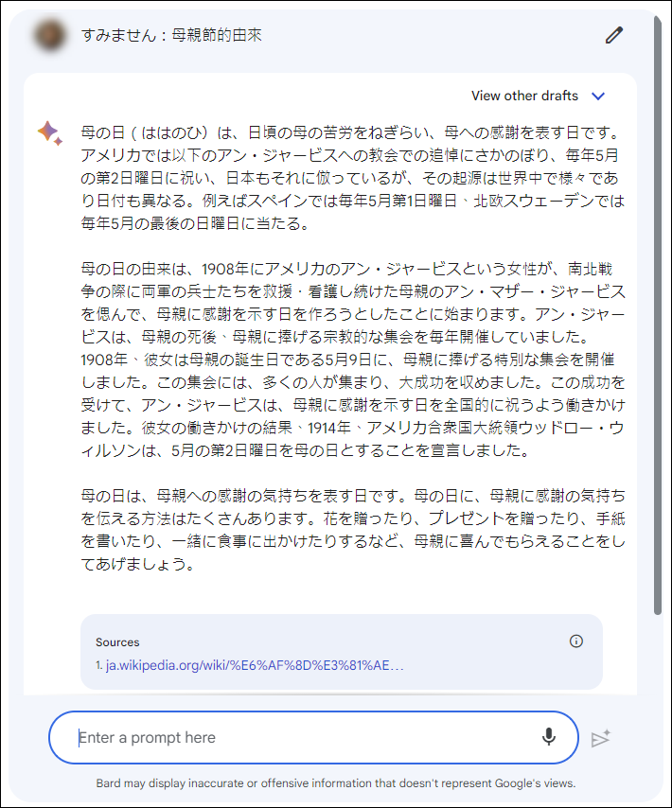Click the blurred user avatar
Screen dimensions: 672x808
click(x=50, y=35)
